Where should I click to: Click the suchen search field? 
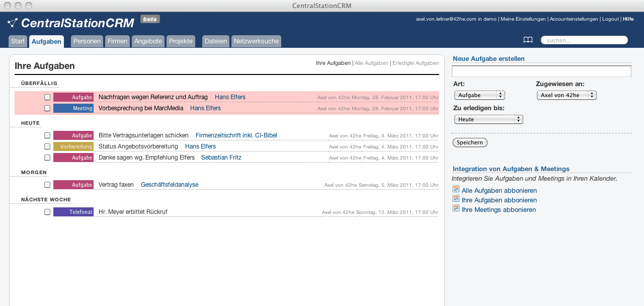pyautogui.click(x=584, y=40)
